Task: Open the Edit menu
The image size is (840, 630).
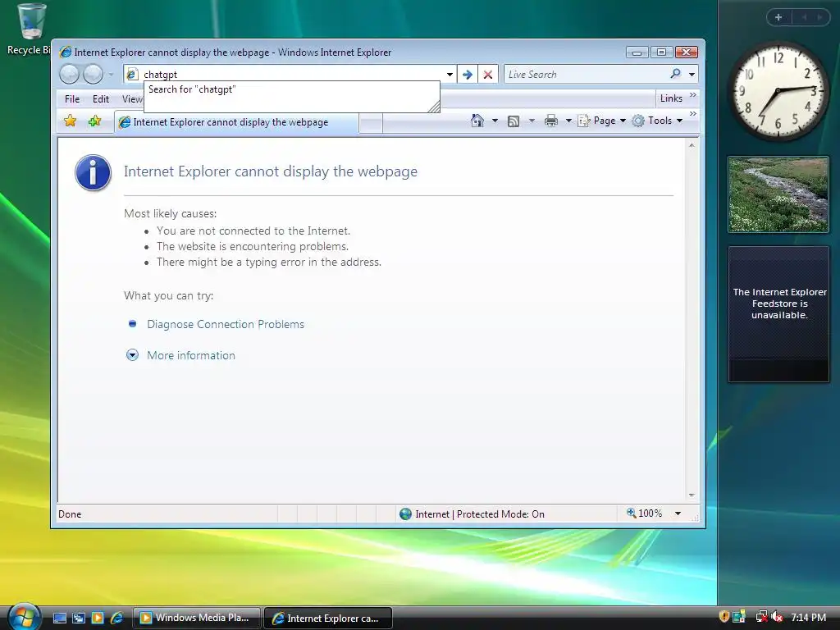Action: [101, 98]
